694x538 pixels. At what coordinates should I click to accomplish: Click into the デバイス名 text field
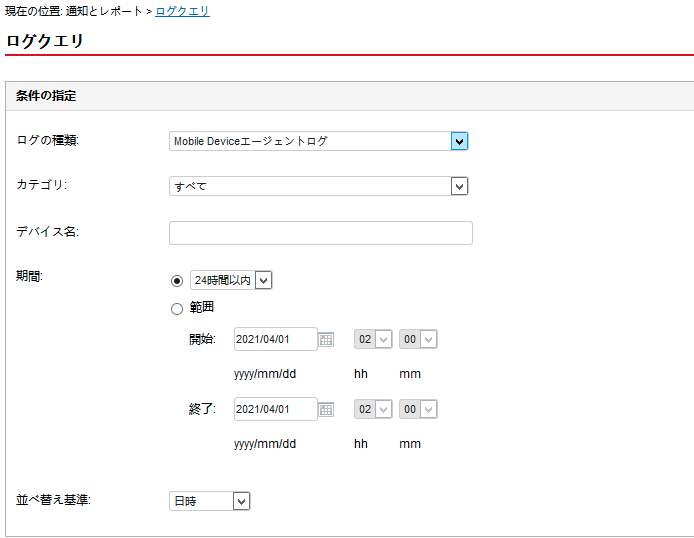click(320, 233)
